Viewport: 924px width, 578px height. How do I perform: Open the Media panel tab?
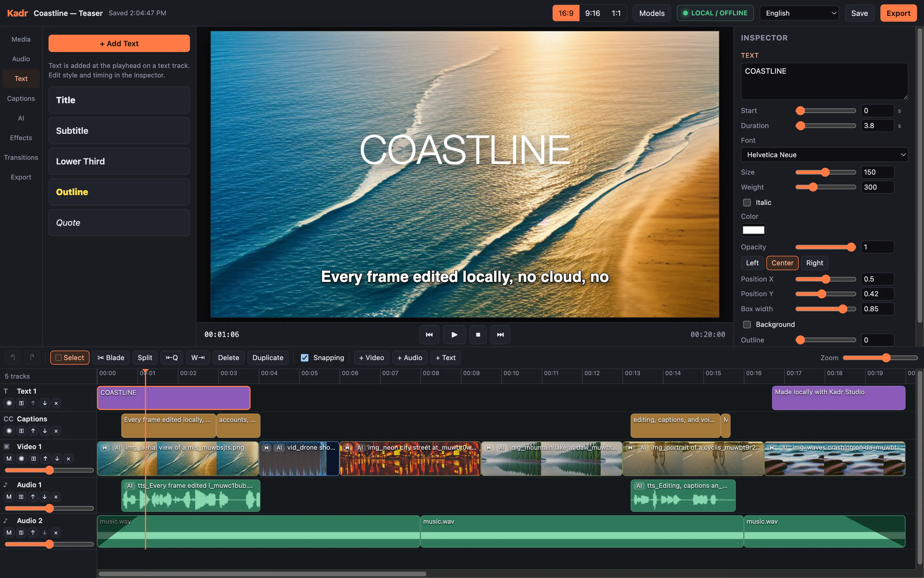click(21, 39)
